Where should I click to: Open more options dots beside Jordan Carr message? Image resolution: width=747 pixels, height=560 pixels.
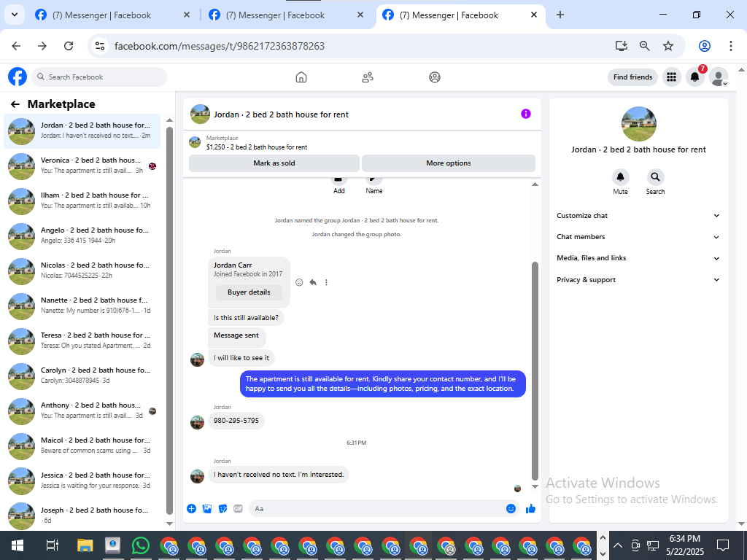pos(326,282)
